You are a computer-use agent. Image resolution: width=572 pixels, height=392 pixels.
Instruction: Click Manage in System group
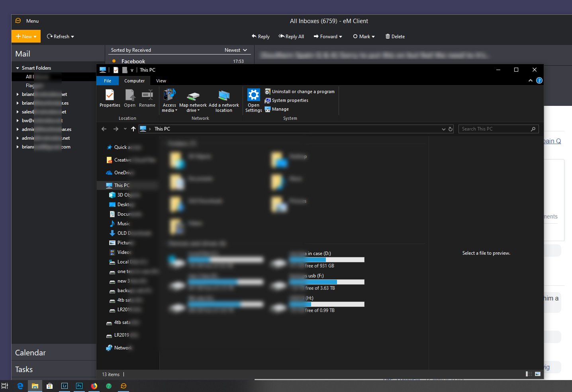277,109
